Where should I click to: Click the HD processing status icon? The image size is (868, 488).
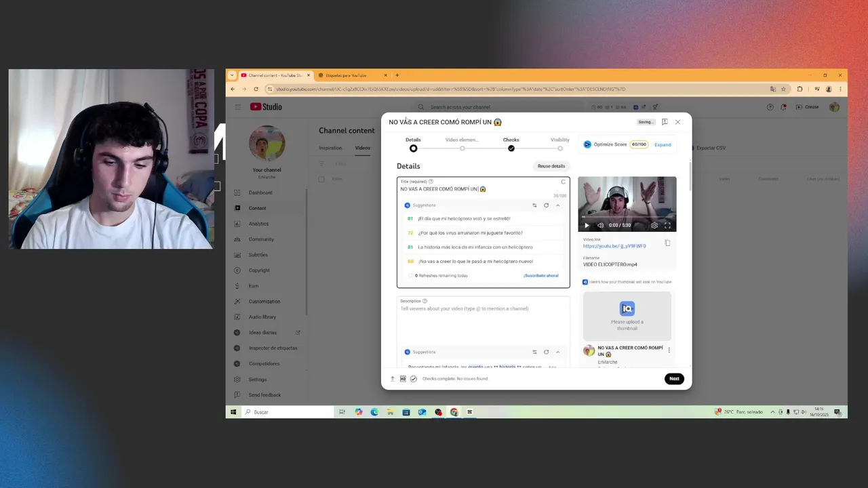tap(403, 379)
